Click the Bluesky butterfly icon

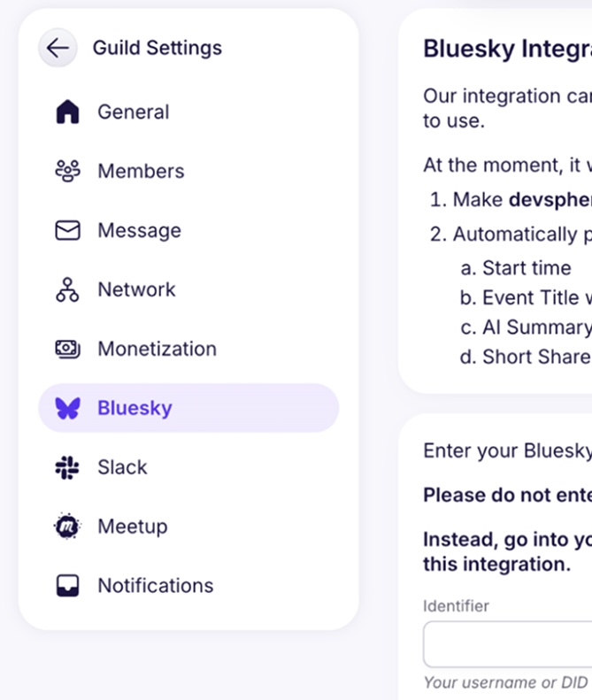click(x=67, y=408)
